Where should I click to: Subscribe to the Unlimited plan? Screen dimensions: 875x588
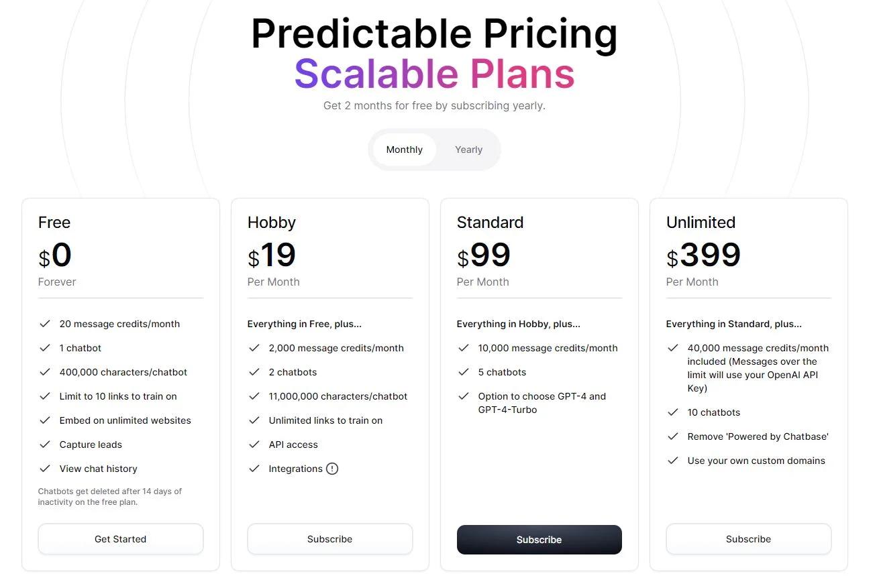tap(749, 539)
